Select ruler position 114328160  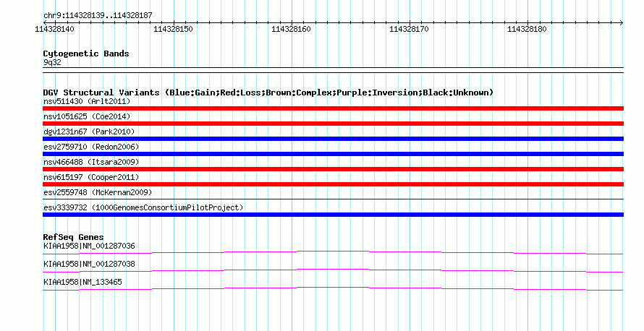291,29
